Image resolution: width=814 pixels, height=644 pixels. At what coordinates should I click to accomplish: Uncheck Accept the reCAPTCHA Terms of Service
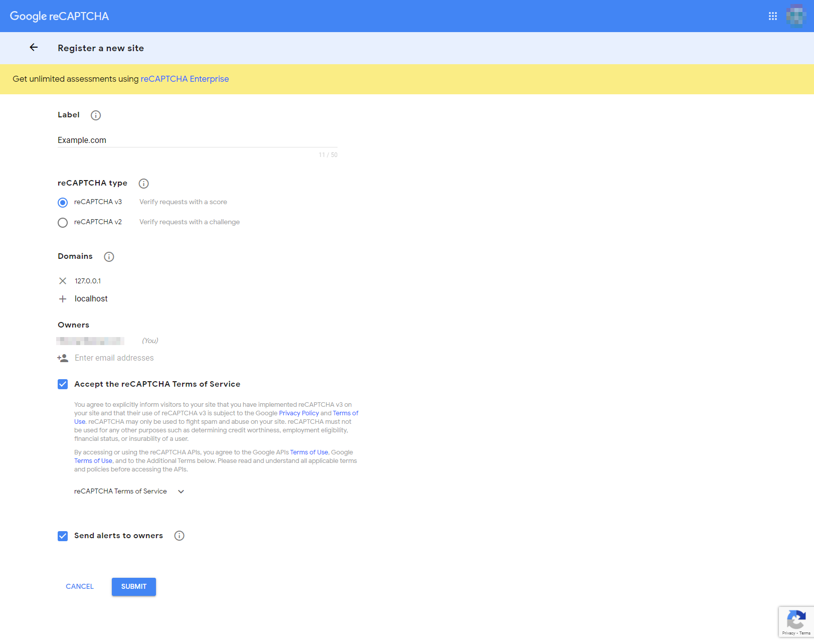63,384
